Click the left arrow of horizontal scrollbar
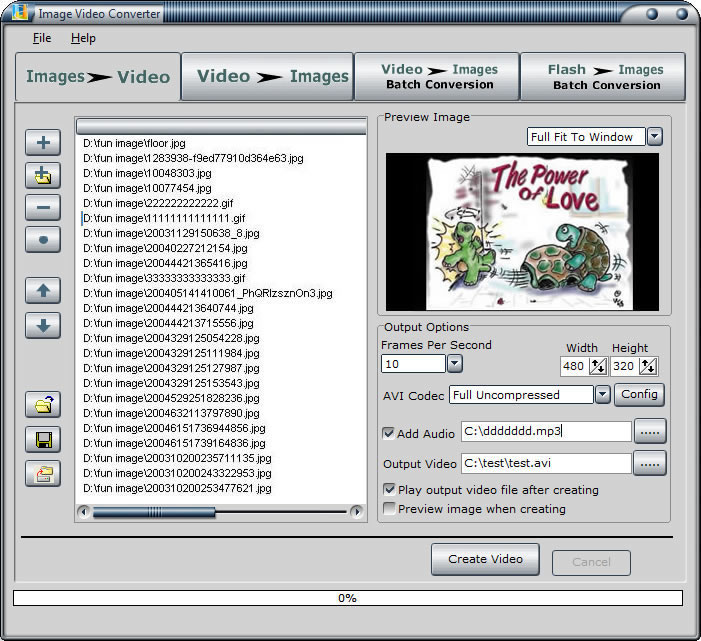The height and width of the screenshot is (641, 701). click(84, 511)
